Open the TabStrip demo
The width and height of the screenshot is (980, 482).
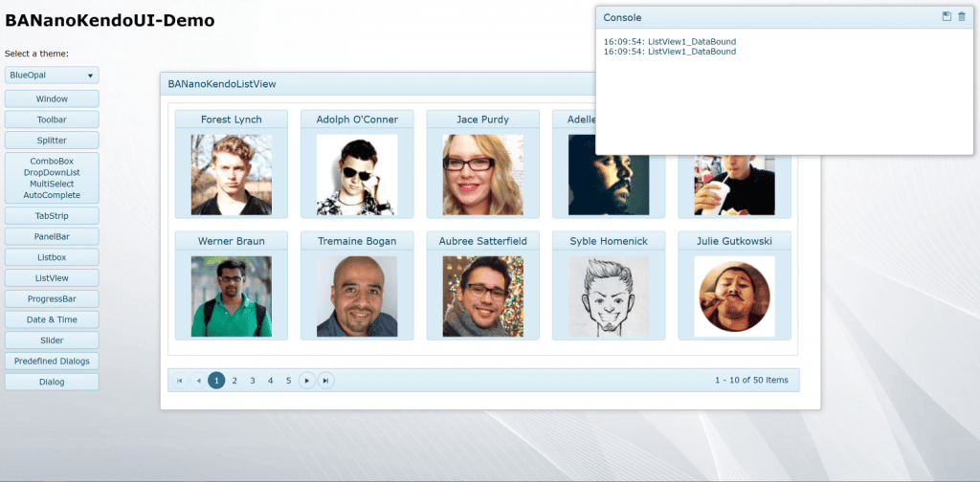52,216
